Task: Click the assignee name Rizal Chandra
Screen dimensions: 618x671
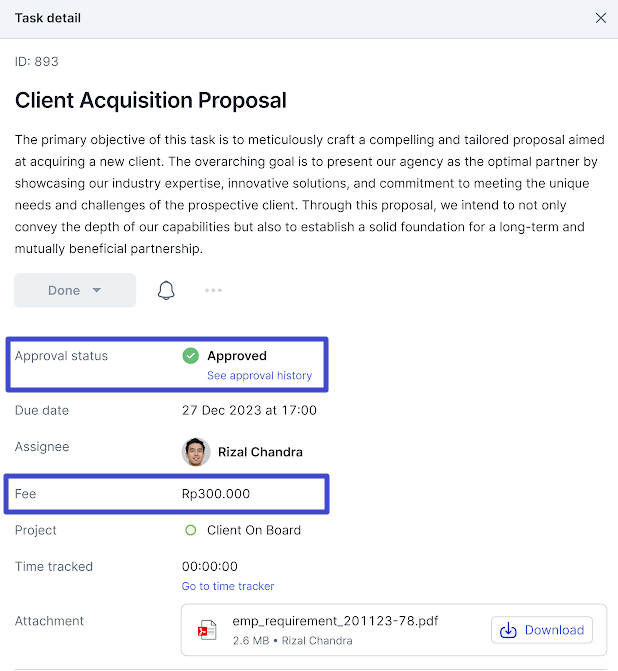Action: coord(260,452)
